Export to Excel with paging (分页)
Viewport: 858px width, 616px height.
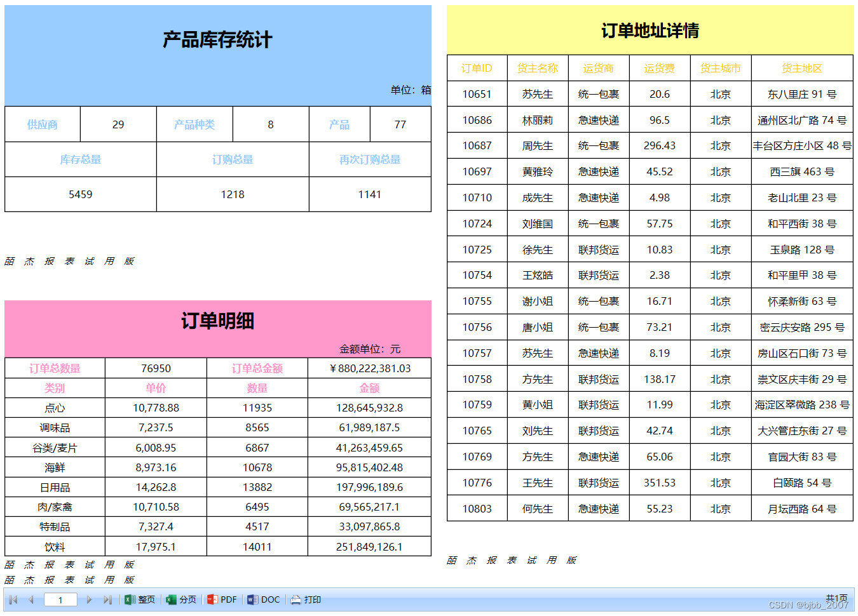coord(181,599)
